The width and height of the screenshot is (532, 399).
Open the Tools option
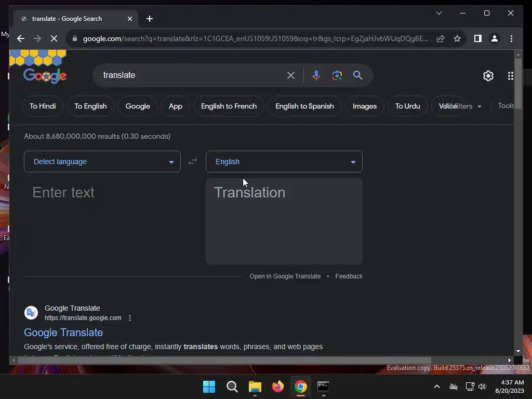506,106
